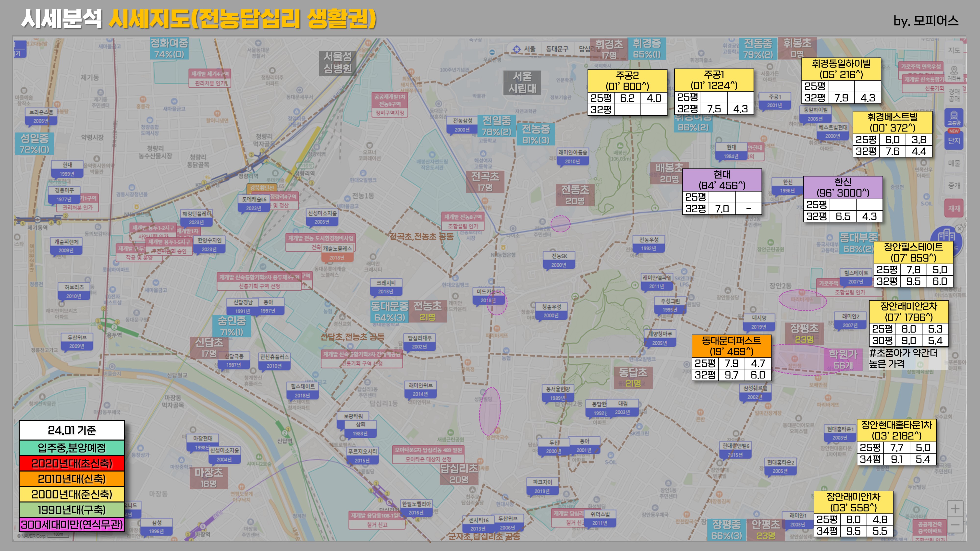Click the orange 2010년대(신축) legend swatch

(x=72, y=479)
